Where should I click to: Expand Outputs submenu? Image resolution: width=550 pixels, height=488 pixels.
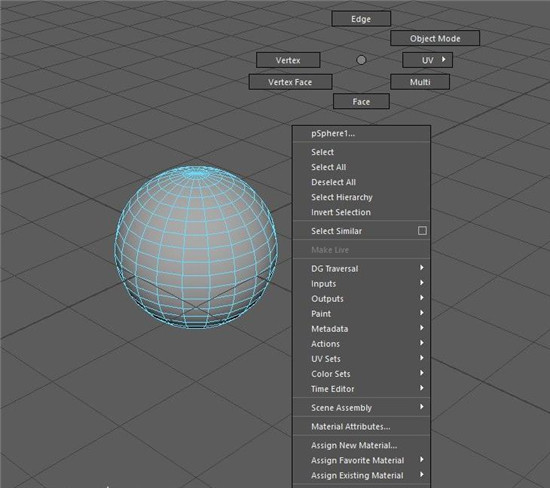click(x=362, y=299)
